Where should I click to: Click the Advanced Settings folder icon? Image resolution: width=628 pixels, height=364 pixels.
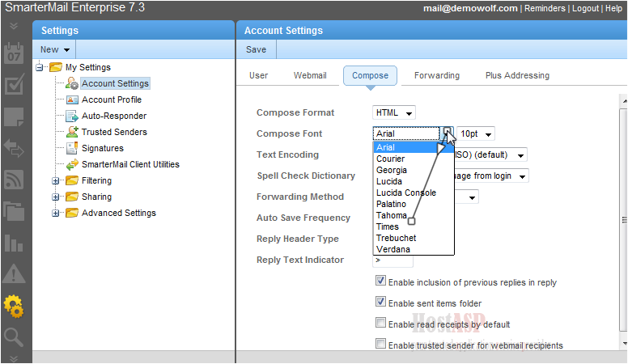point(72,213)
